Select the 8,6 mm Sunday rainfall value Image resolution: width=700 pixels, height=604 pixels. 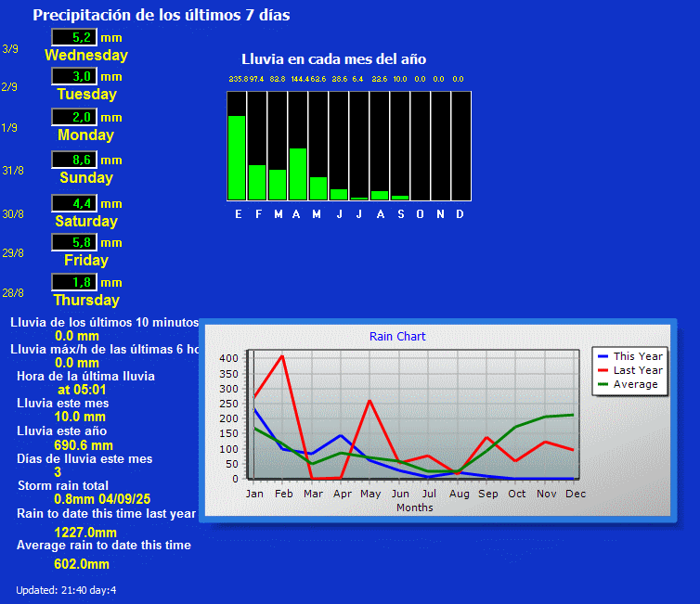pyautogui.click(x=74, y=160)
